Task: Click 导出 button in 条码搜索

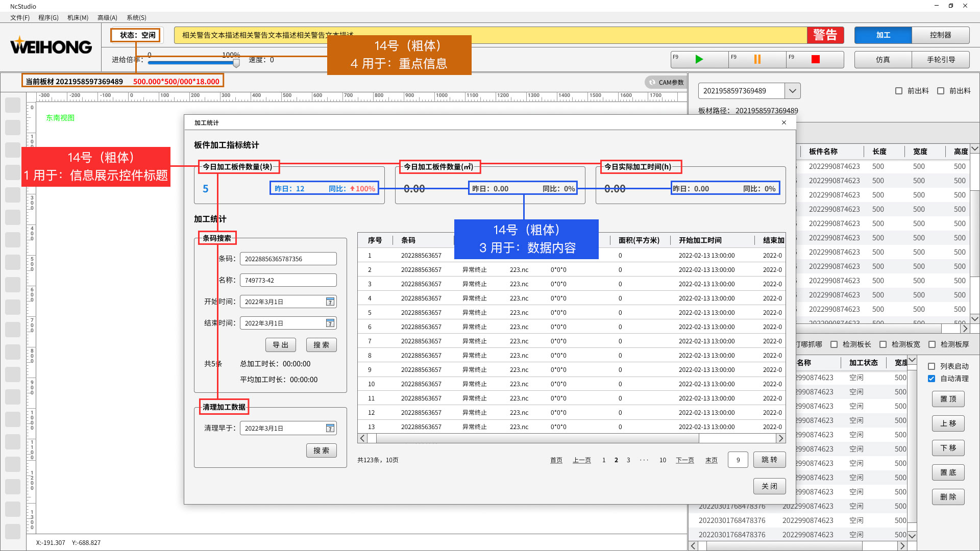Action: coord(281,345)
